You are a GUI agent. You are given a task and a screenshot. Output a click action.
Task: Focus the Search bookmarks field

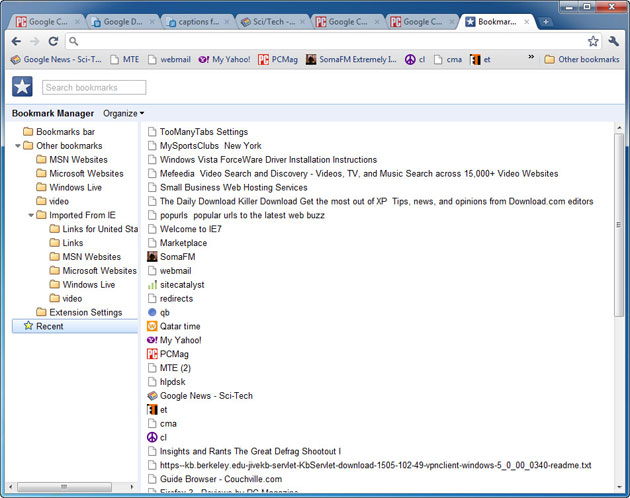coord(94,87)
